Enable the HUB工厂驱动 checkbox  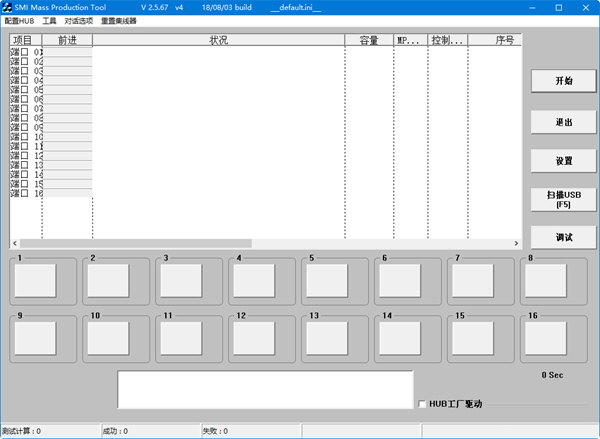[x=421, y=404]
